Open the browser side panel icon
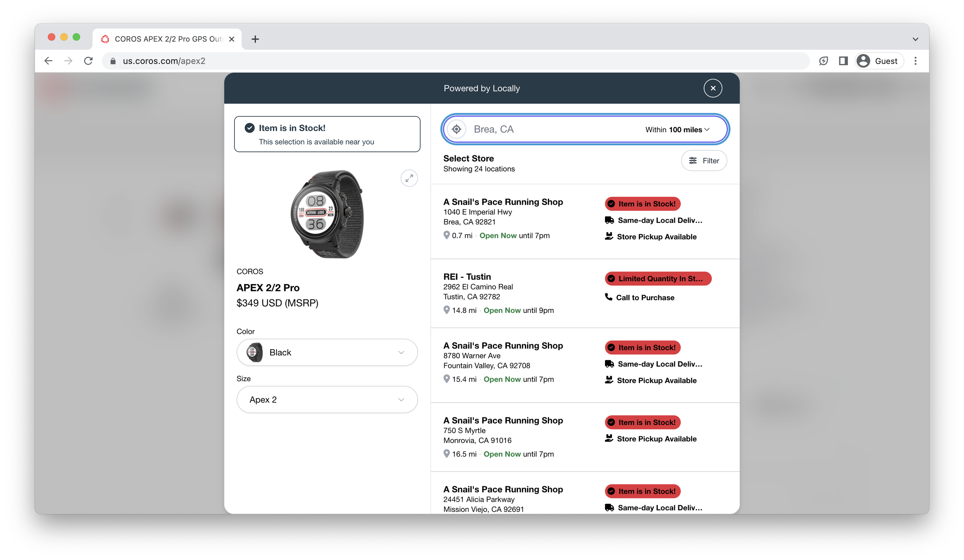 pos(843,61)
